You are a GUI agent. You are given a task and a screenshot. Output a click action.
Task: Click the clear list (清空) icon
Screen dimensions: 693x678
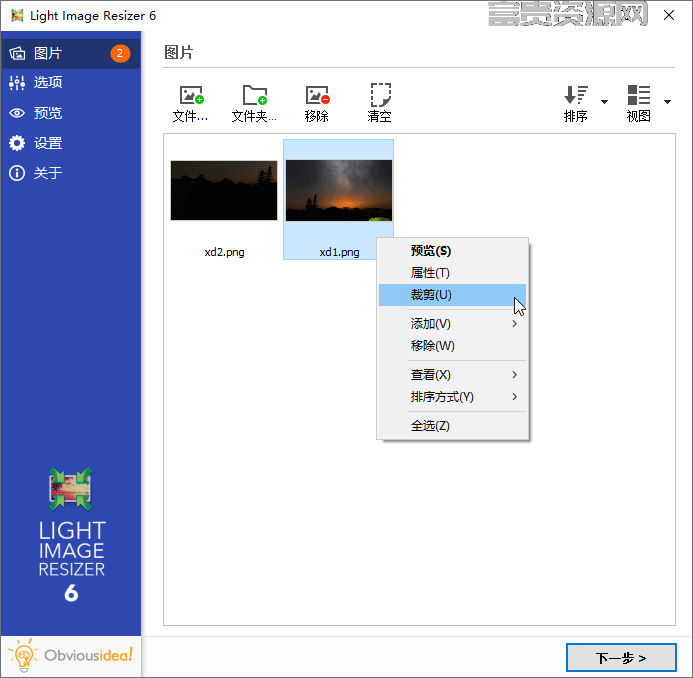(380, 95)
